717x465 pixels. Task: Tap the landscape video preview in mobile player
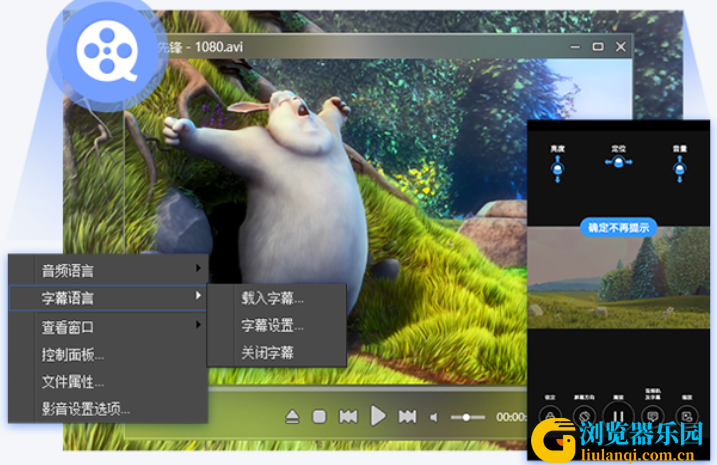pos(618,277)
